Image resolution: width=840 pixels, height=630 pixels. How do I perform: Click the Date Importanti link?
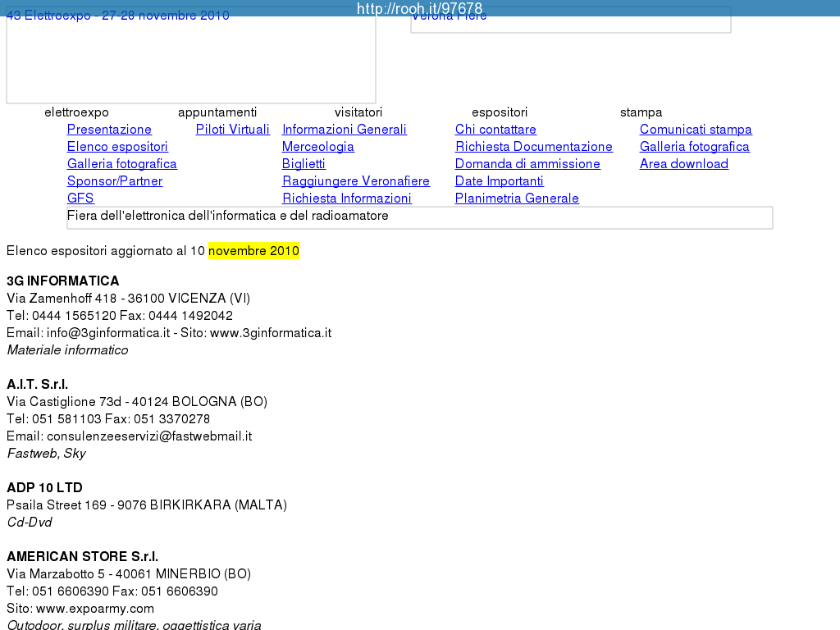(500, 181)
